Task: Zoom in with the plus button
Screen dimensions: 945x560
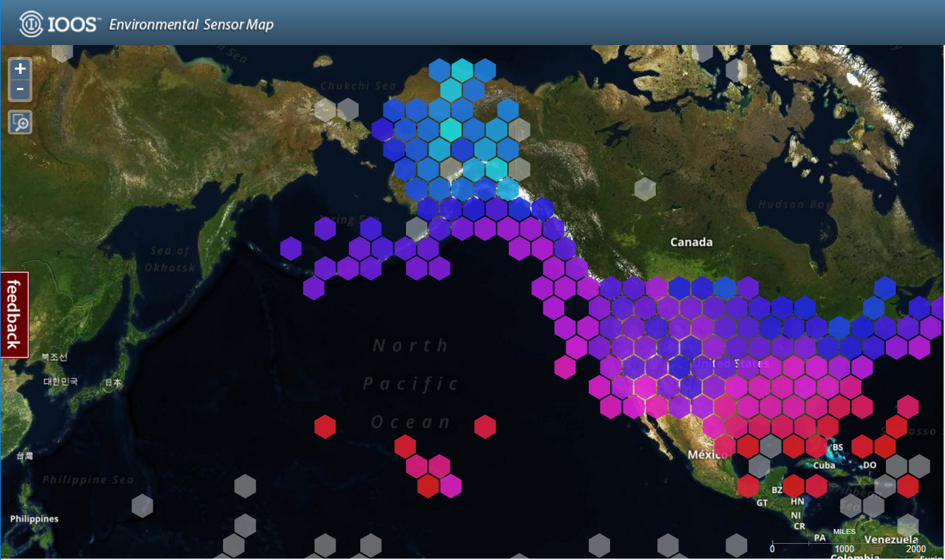Action: [20, 69]
